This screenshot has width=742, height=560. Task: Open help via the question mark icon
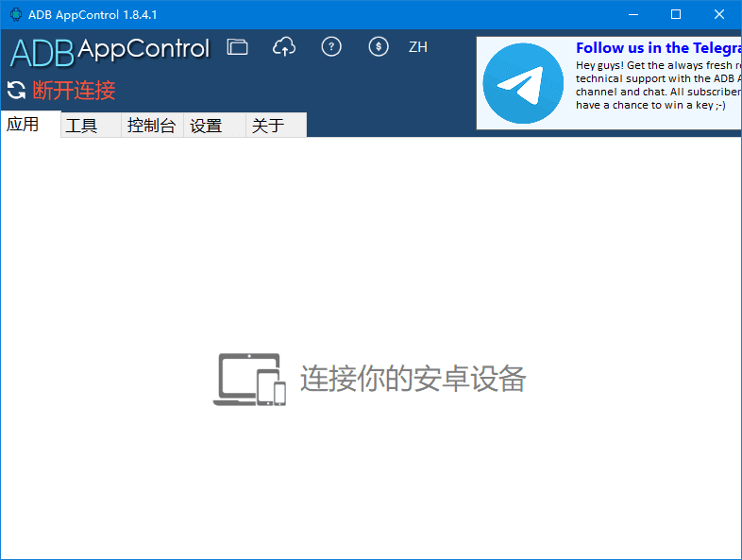coord(331,47)
